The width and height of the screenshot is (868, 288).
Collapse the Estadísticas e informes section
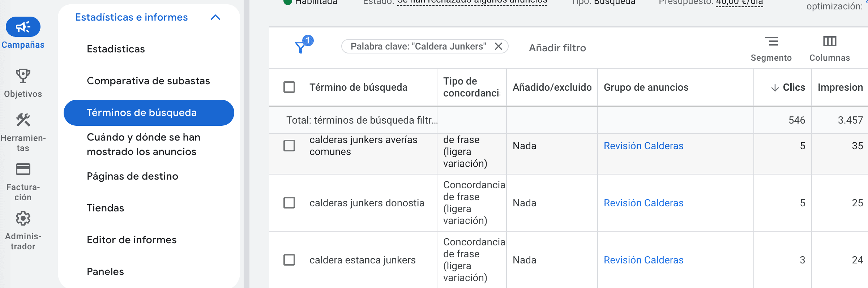(215, 17)
